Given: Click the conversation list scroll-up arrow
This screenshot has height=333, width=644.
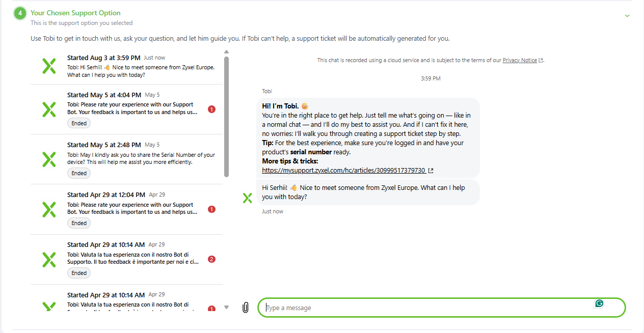Looking at the screenshot, I should coord(226,51).
